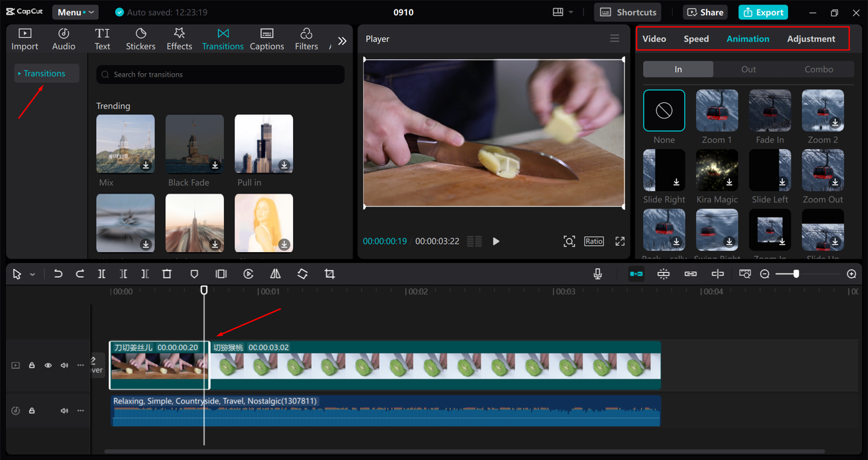Image resolution: width=868 pixels, height=460 pixels.
Task: Open the Import panel
Action: point(24,39)
